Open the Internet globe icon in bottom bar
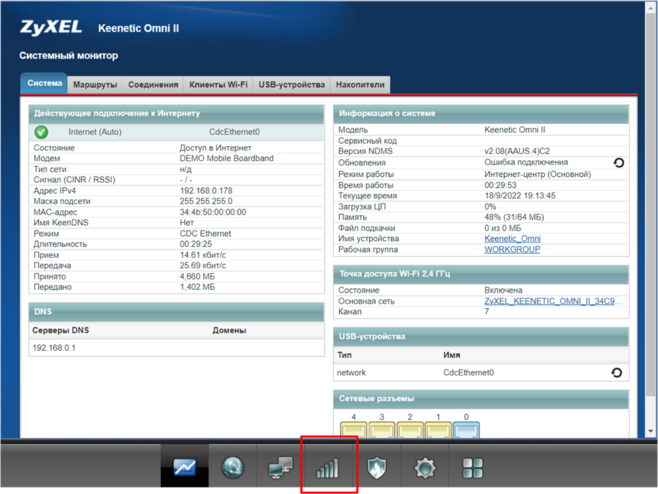 [x=233, y=467]
